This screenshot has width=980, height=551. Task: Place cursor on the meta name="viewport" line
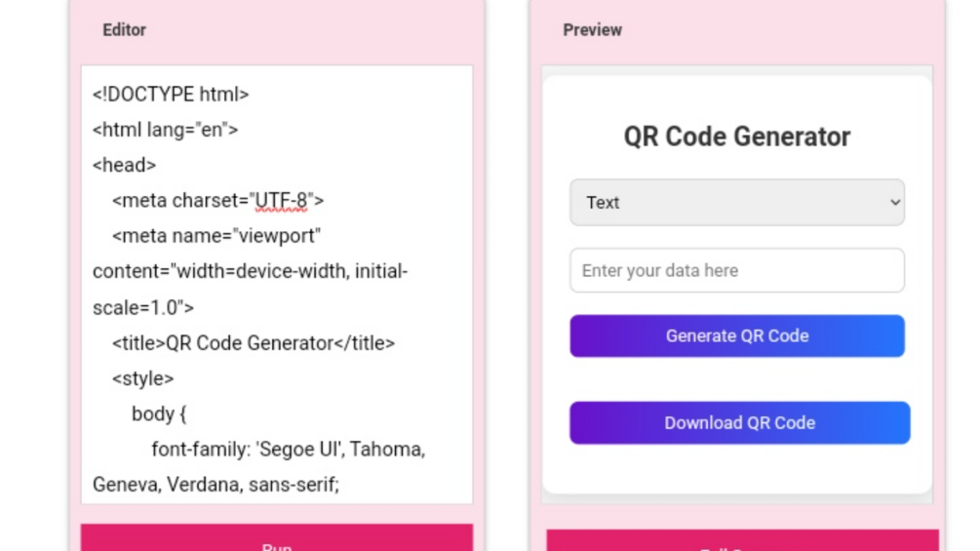coord(216,236)
